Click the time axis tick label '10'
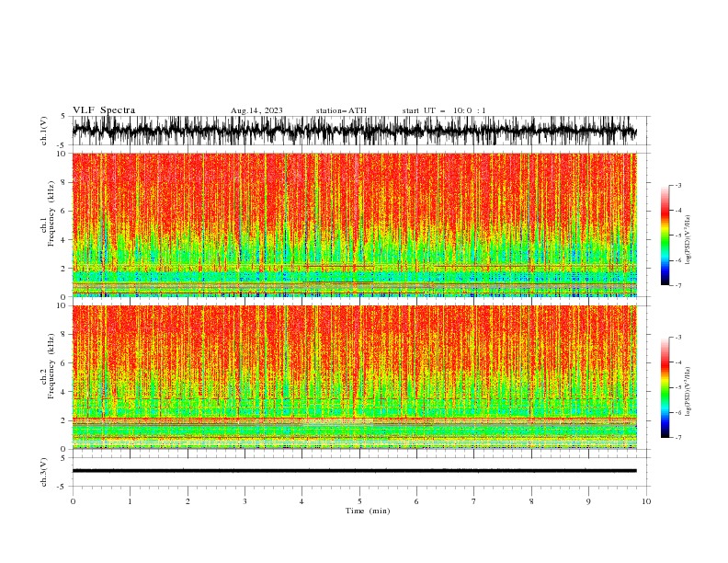The width and height of the screenshot is (728, 563). 646,501
